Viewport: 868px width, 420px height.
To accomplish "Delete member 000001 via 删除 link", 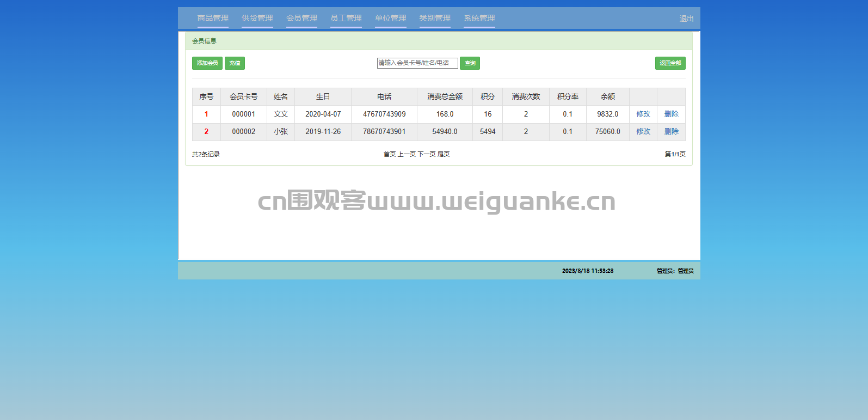I will (671, 114).
